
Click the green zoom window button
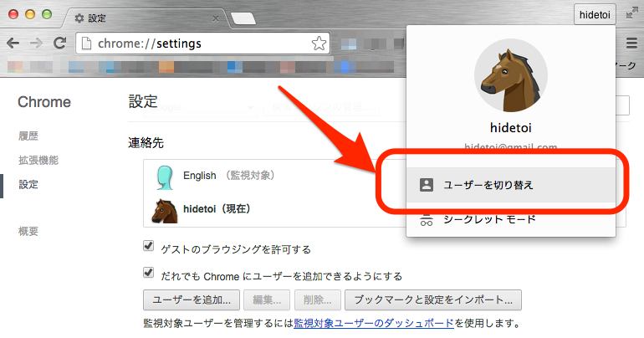coord(47,14)
